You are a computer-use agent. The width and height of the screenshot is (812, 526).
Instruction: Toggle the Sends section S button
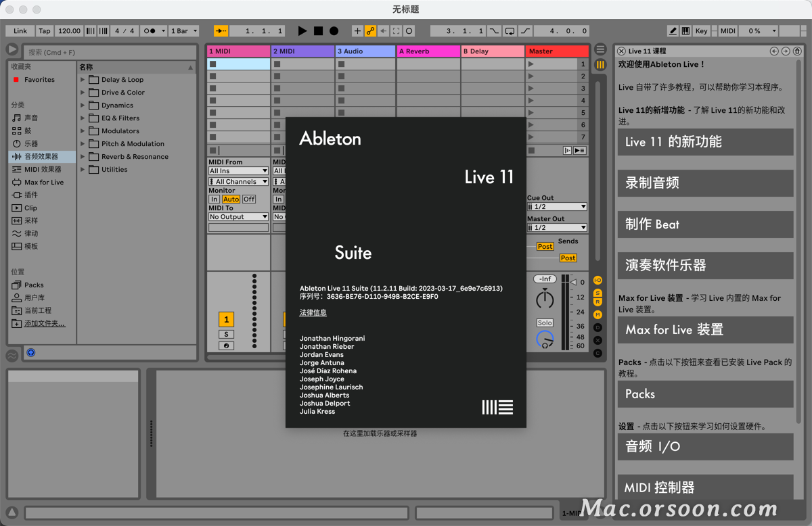(x=597, y=293)
